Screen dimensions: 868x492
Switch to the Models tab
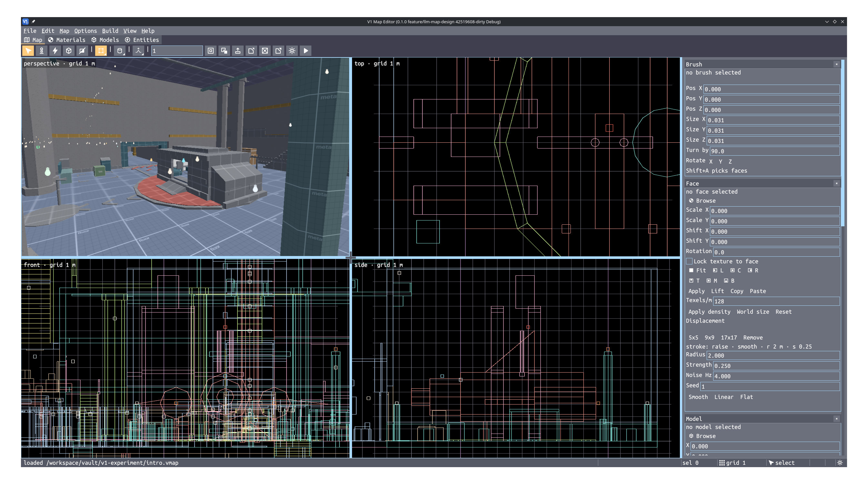pyautogui.click(x=105, y=40)
